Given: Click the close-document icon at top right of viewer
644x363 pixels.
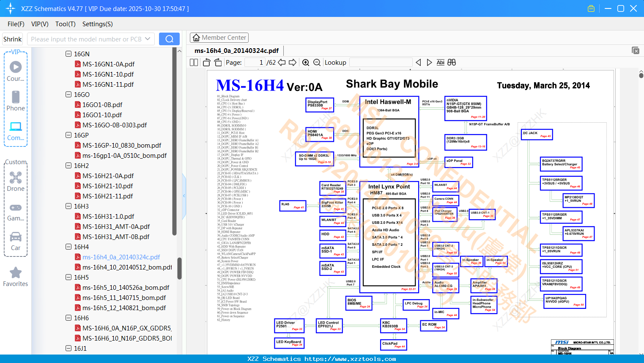Looking at the screenshot, I should [636, 50].
